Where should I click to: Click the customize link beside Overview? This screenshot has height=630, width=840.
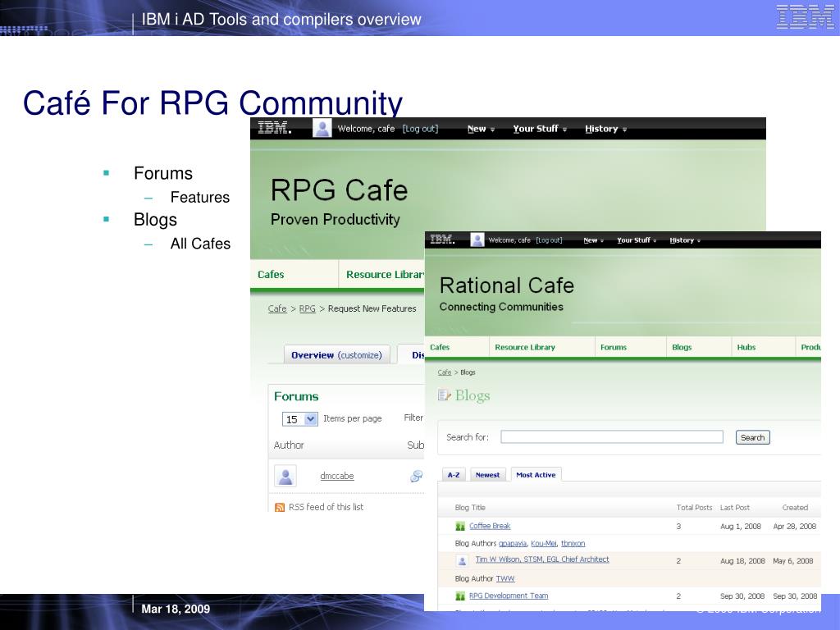[x=359, y=355]
